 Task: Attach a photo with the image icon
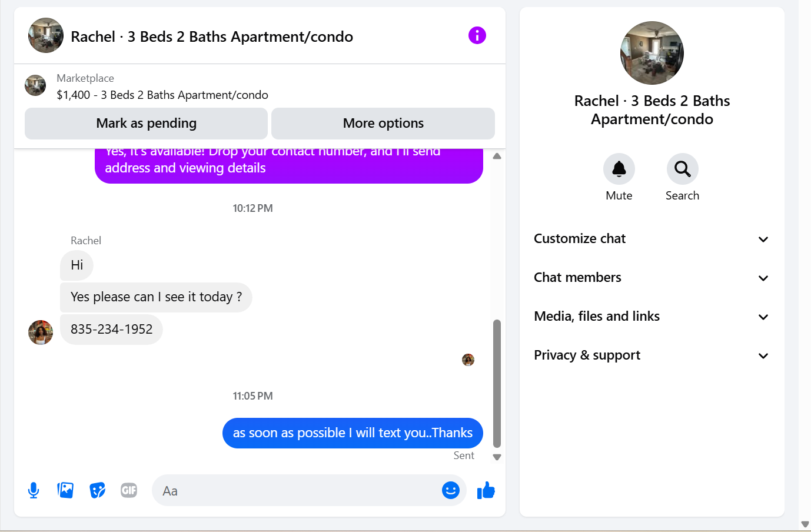65,490
